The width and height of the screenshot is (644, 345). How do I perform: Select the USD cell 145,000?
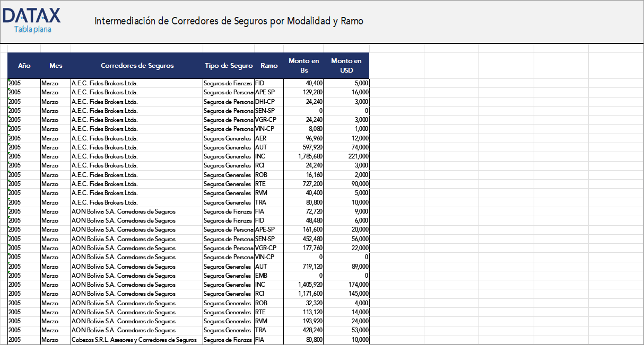pos(346,294)
